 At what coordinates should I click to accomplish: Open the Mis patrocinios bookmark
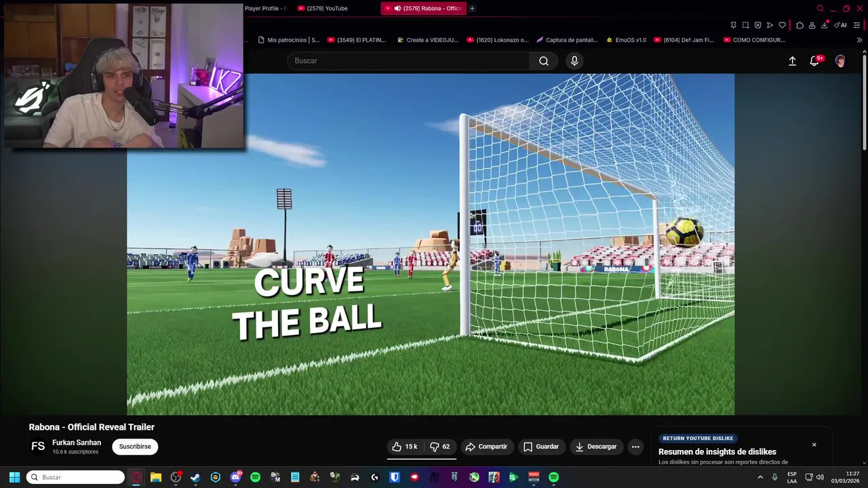coord(289,40)
